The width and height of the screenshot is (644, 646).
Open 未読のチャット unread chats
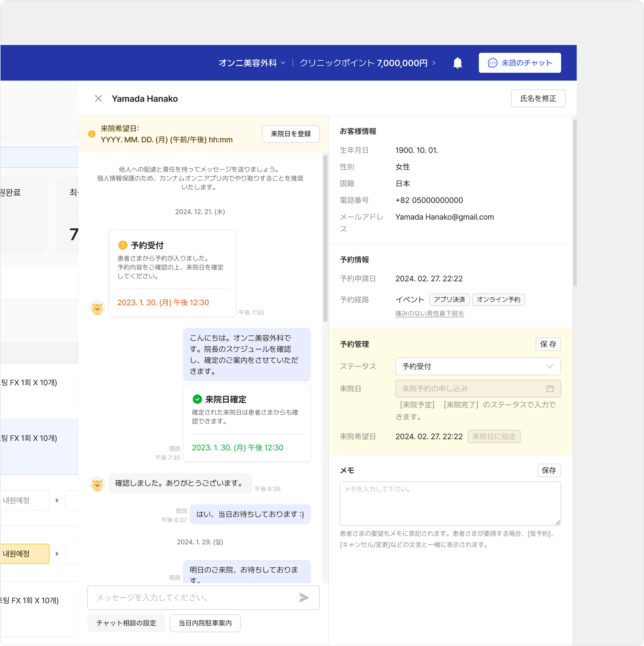pos(519,63)
